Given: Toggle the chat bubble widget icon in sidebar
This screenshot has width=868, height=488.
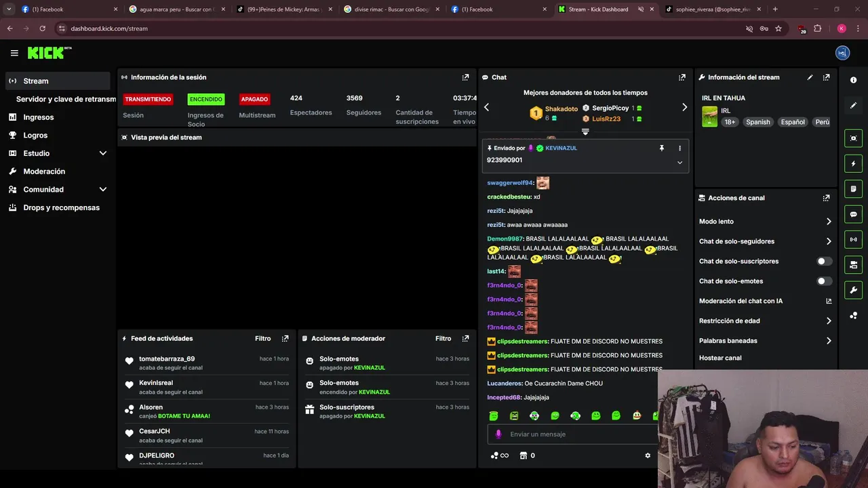Looking at the screenshot, I should click(x=853, y=214).
